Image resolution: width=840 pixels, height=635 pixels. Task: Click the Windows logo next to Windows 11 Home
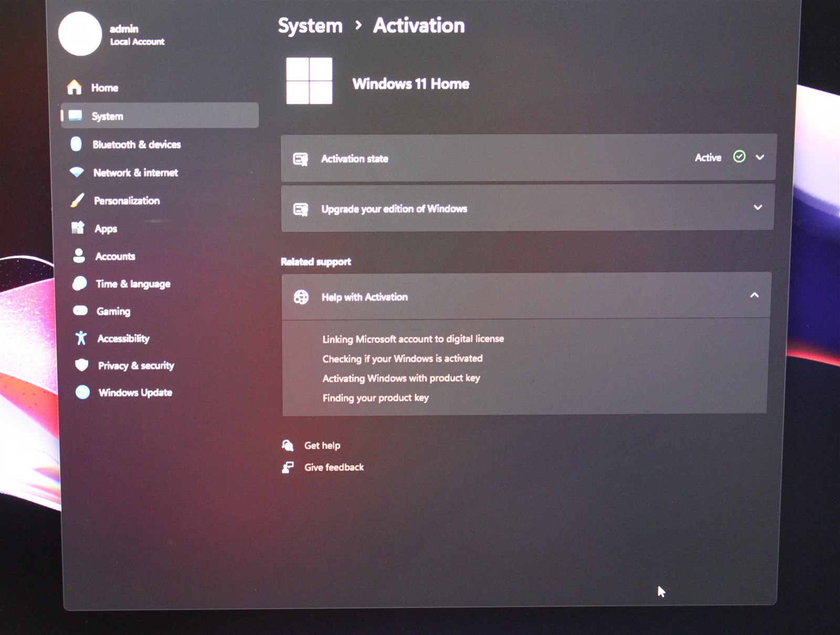(309, 81)
